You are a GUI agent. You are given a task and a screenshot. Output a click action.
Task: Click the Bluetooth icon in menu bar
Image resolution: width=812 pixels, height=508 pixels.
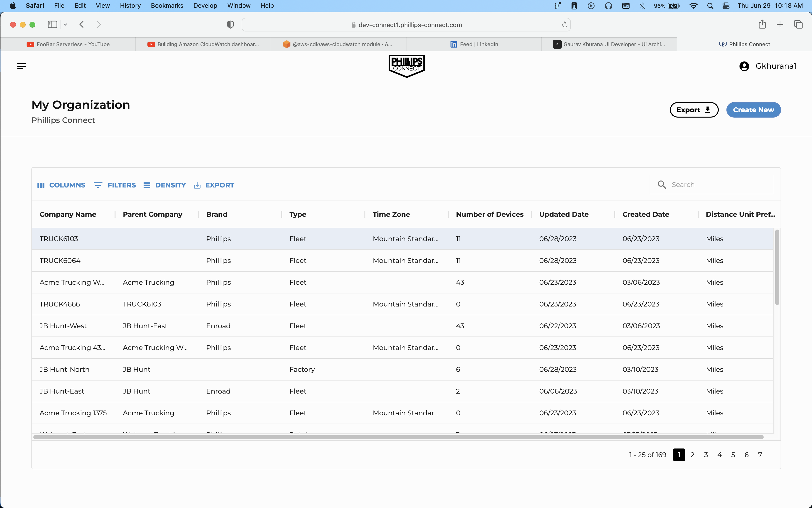[x=642, y=6]
